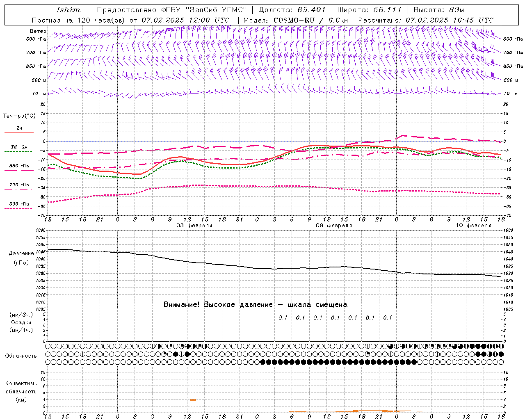The width and height of the screenshot is (525, 420).
Task: Click the "(гПа)" unit under Давление
Action: tap(21, 262)
